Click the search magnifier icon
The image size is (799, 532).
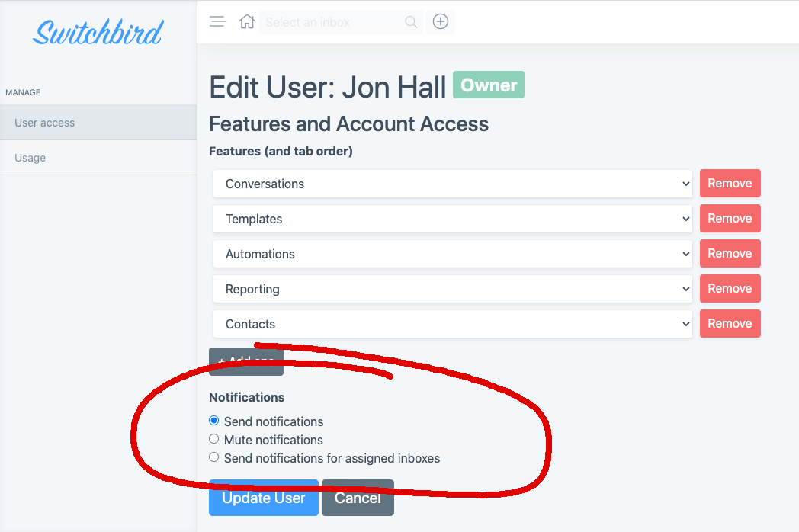411,22
